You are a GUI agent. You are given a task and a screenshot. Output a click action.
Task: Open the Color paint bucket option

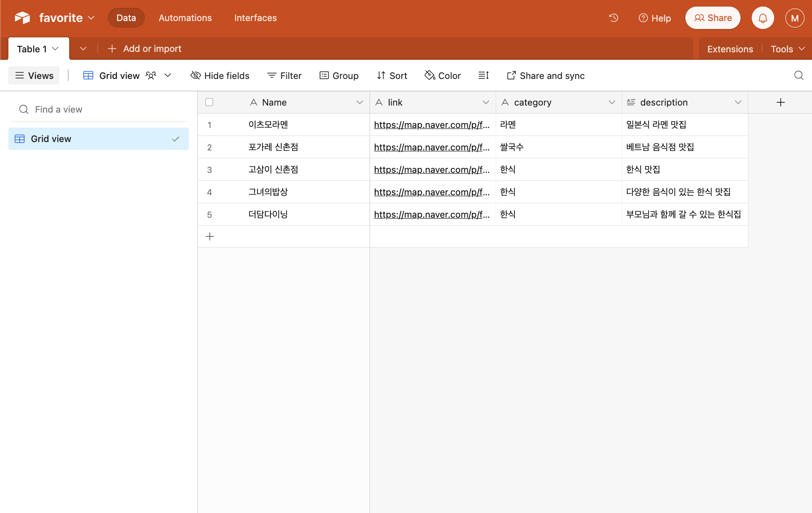click(442, 75)
